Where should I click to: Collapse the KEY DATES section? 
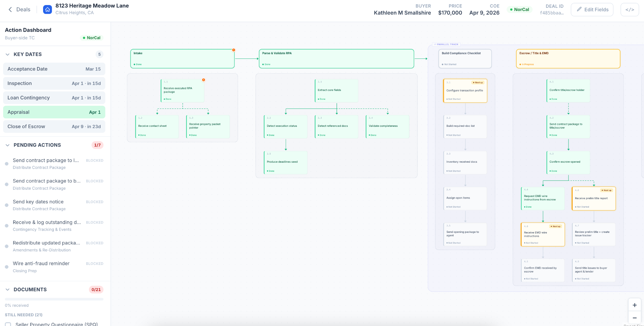pos(8,54)
